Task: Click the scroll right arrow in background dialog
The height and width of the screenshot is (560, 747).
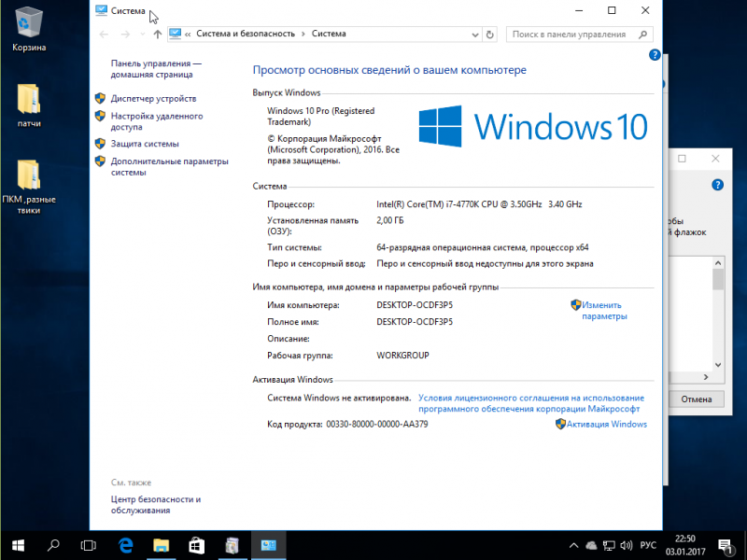Action: (706, 377)
